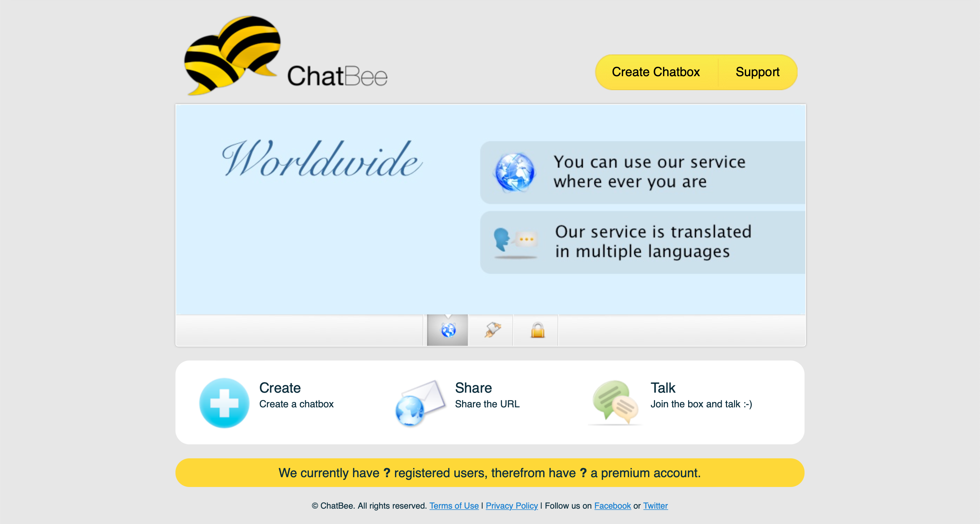The width and height of the screenshot is (980, 524).
Task: Follow the Twitter link
Action: 655,506
